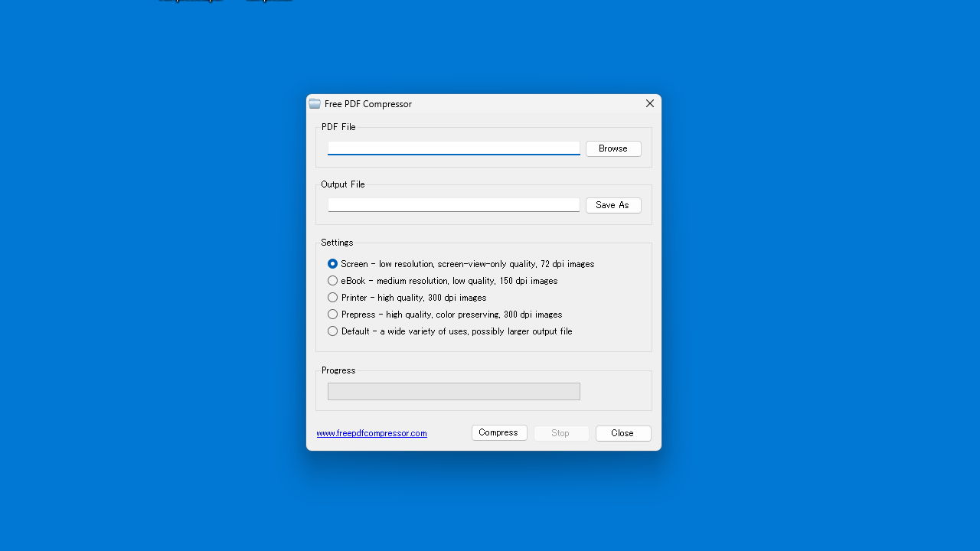Click the Progress group label
Image resolution: width=980 pixels, height=551 pixels.
338,370
